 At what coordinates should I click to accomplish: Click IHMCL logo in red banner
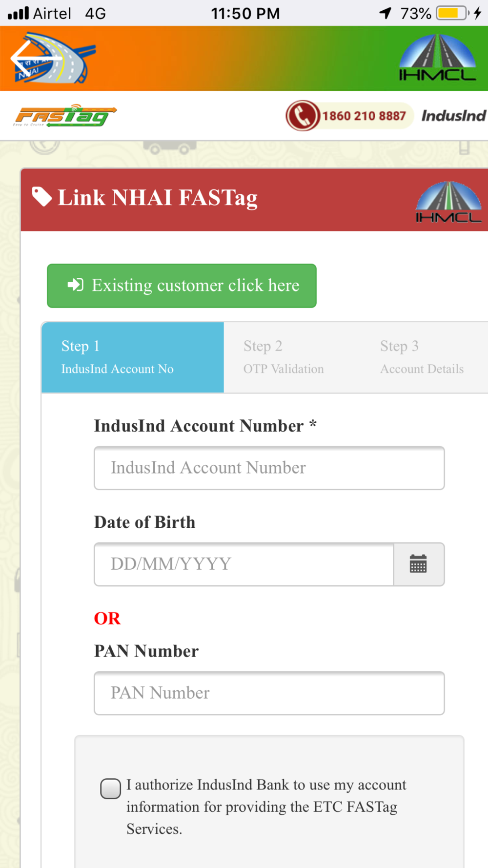[x=448, y=202]
